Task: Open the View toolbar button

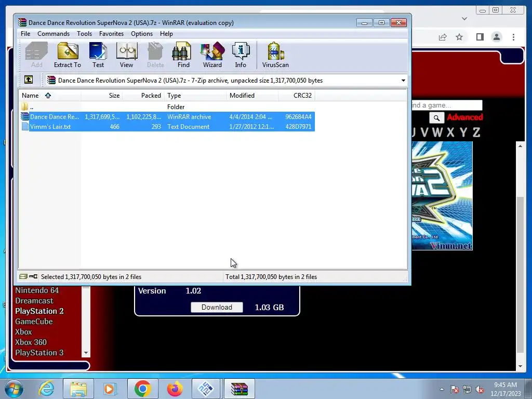Action: pyautogui.click(x=127, y=55)
